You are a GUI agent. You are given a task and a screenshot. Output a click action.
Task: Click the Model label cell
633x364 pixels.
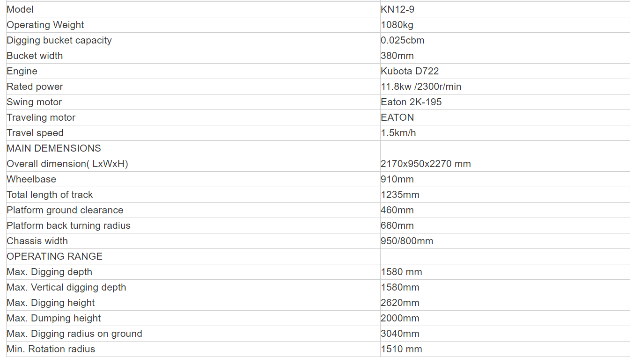(20, 9)
